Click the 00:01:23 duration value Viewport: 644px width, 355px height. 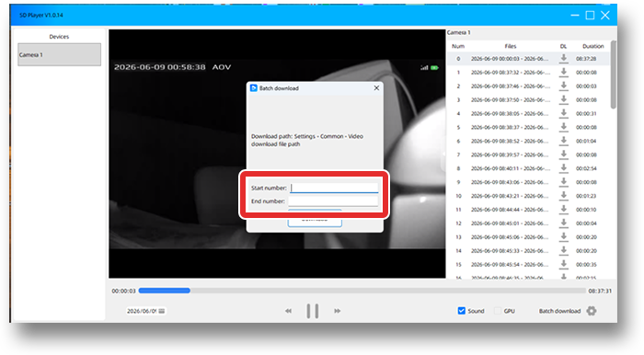[x=586, y=196]
